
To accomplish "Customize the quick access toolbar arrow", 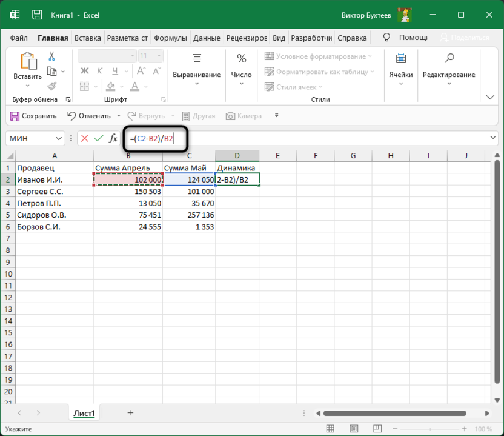I will coord(276,115).
